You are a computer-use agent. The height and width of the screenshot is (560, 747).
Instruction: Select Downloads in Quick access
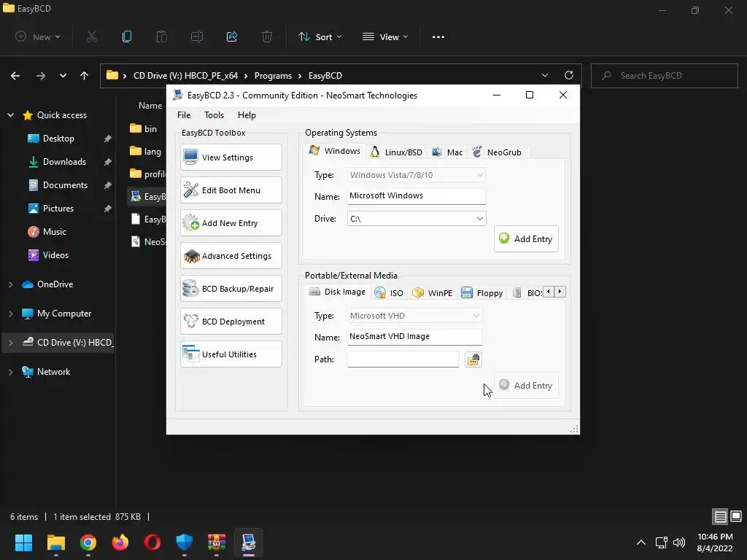(x=64, y=162)
